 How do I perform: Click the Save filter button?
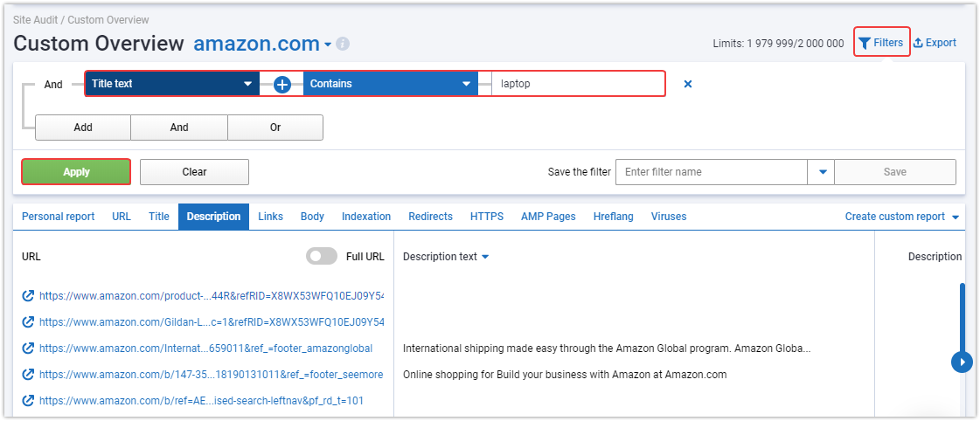point(895,172)
